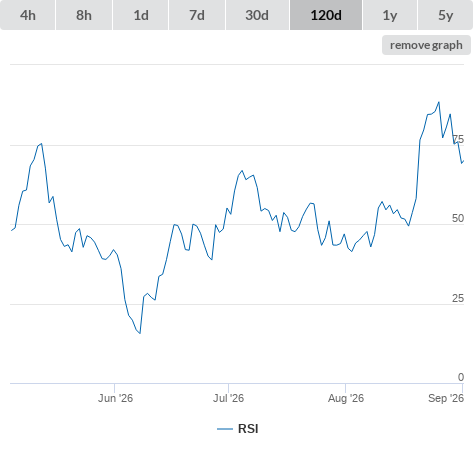Click the Jun '26 axis label
The height and width of the screenshot is (455, 474).
pyautogui.click(x=115, y=398)
